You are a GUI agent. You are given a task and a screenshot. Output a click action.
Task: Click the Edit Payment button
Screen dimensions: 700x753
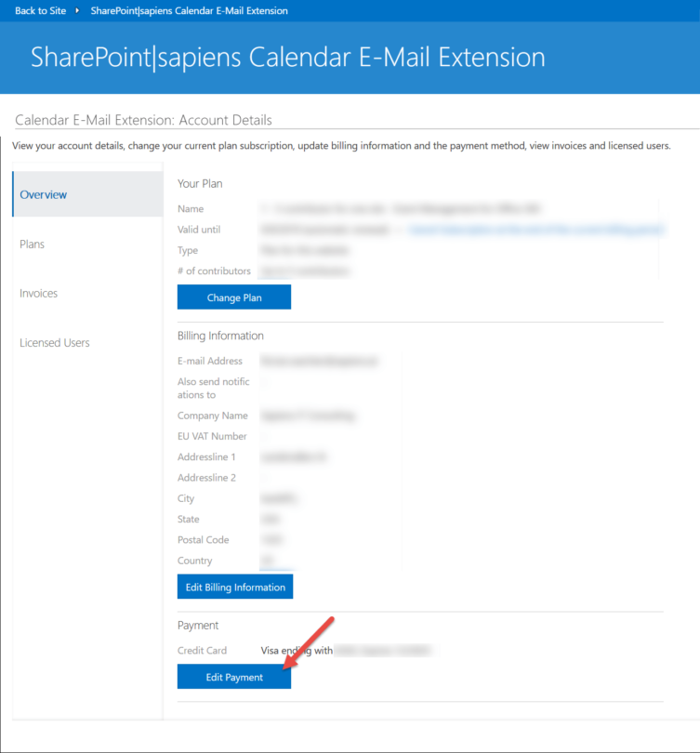(x=234, y=677)
